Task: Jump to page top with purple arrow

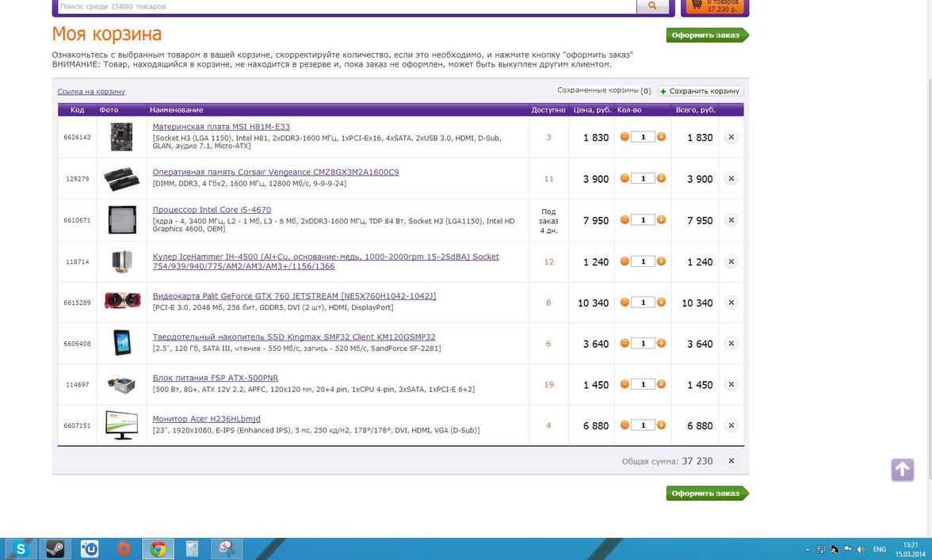Action: click(902, 470)
